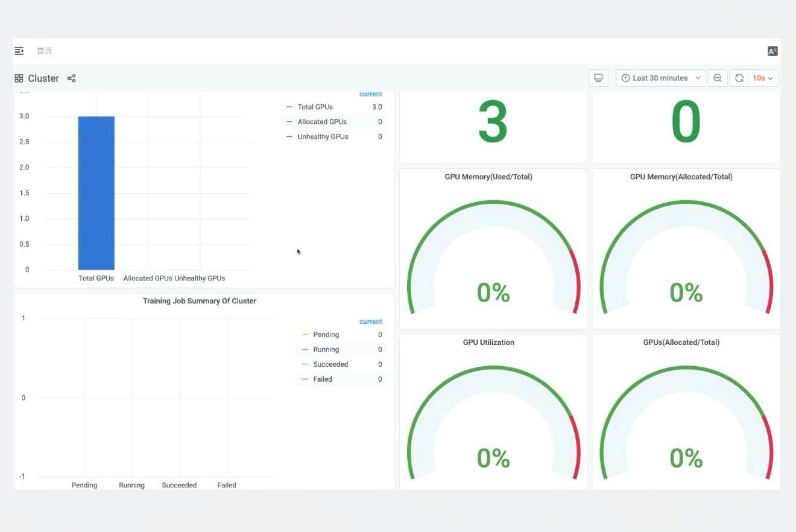Screen dimensions: 796x532
Task: Go to the 首页 breadcrumb
Action: click(x=44, y=51)
